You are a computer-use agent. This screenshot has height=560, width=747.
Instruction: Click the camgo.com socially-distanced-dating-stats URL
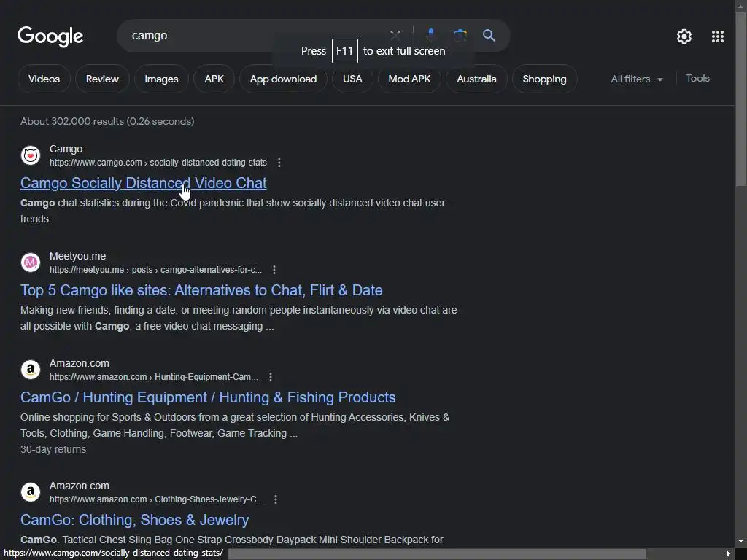point(158,163)
